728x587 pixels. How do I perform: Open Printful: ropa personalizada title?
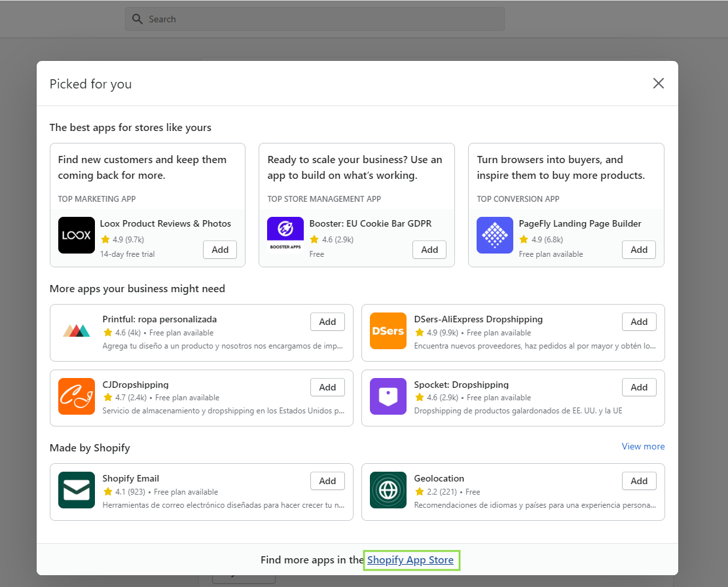point(160,319)
